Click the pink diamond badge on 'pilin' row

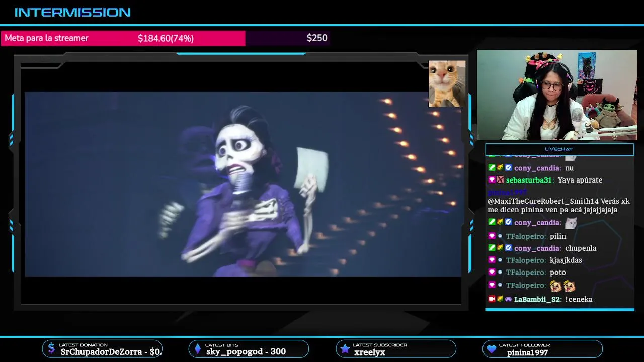pyautogui.click(x=492, y=236)
